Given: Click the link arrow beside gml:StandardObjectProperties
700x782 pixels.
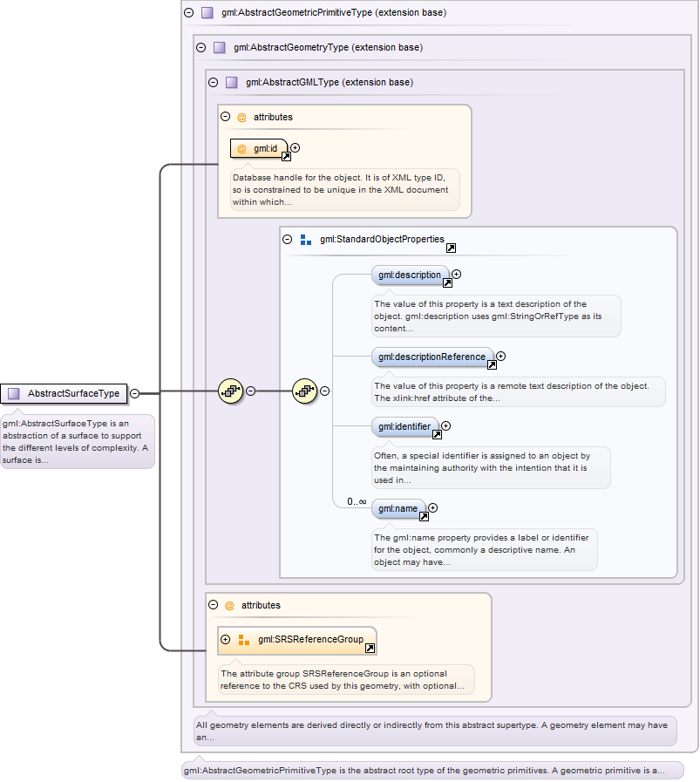Looking at the screenshot, I should (451, 248).
